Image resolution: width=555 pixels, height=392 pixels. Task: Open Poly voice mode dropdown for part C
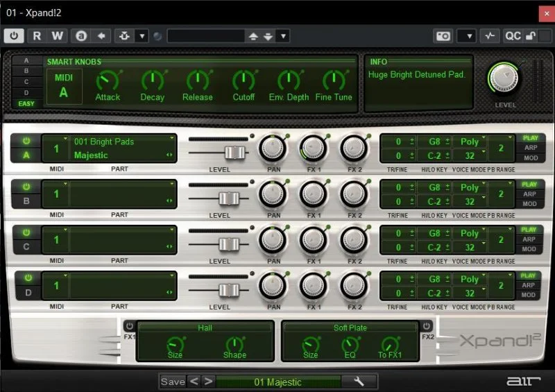point(470,233)
